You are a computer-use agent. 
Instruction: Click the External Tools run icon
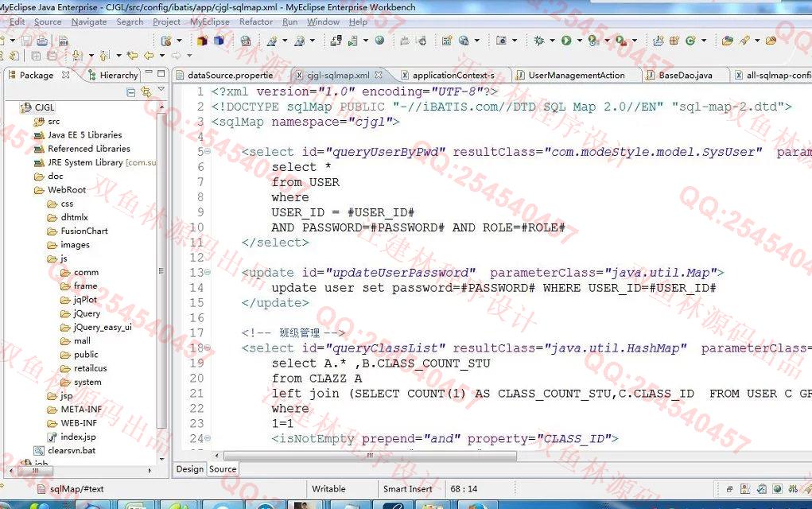click(621, 41)
